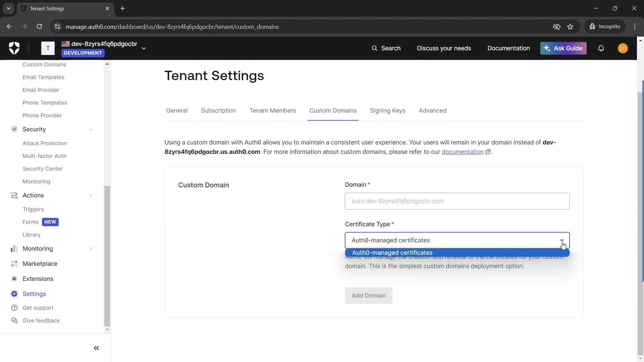Image resolution: width=644 pixels, height=362 pixels.
Task: Click into the Domain input field
Action: [457, 201]
